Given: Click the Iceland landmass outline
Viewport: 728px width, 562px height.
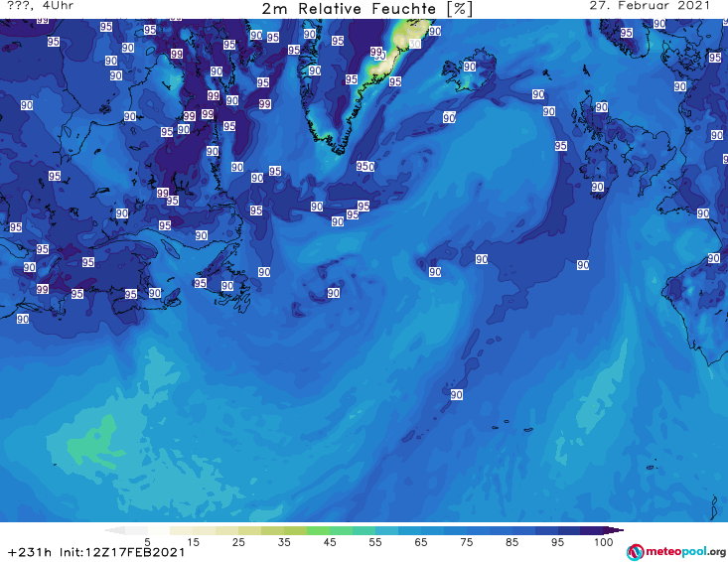Looking at the screenshot, I should pyautogui.click(x=469, y=70).
